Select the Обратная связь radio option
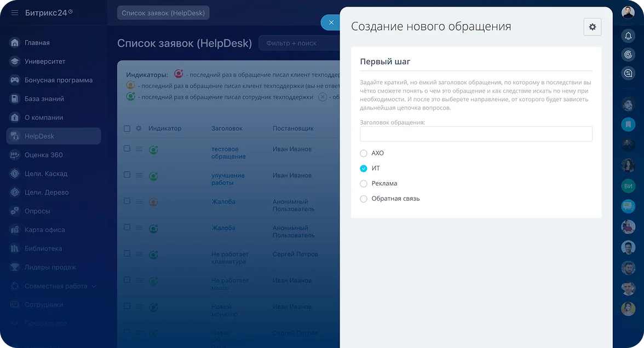 [364, 199]
